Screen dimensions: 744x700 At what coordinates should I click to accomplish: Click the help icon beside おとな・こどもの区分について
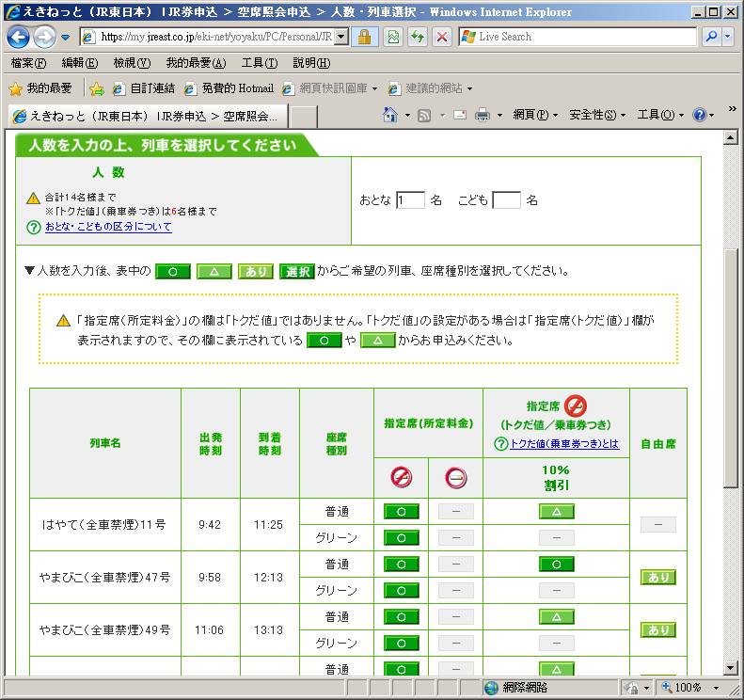coord(34,228)
